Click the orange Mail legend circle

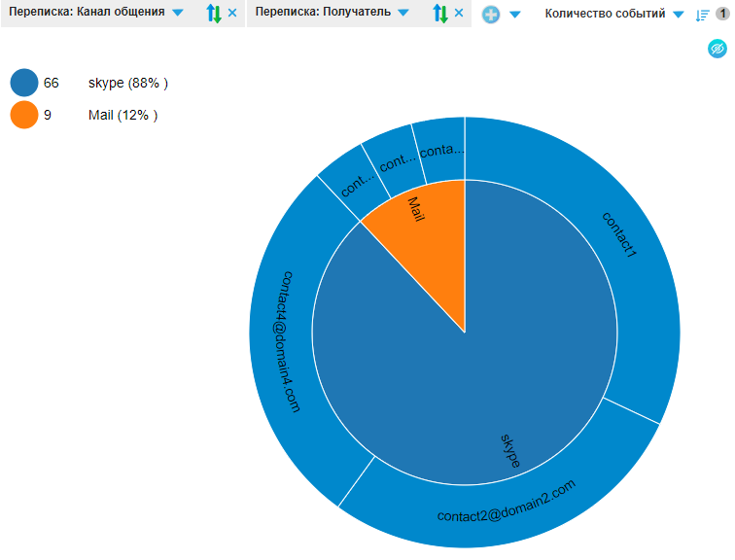pos(24,115)
